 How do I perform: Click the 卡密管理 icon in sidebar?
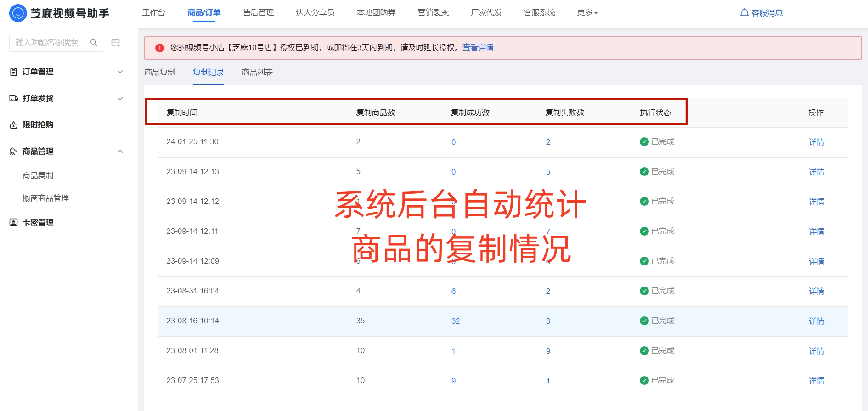(x=14, y=223)
